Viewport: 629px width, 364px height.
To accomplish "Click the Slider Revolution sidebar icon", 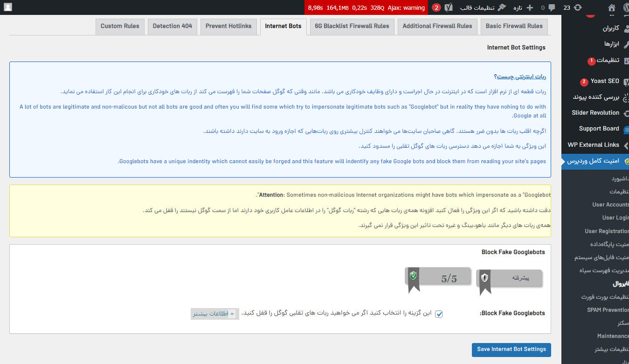I will (626, 113).
